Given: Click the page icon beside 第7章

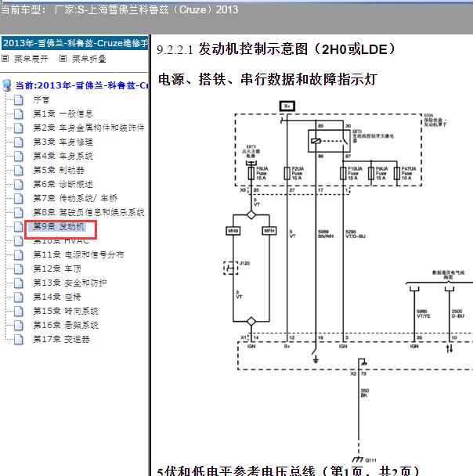Looking at the screenshot, I should [x=19, y=198].
